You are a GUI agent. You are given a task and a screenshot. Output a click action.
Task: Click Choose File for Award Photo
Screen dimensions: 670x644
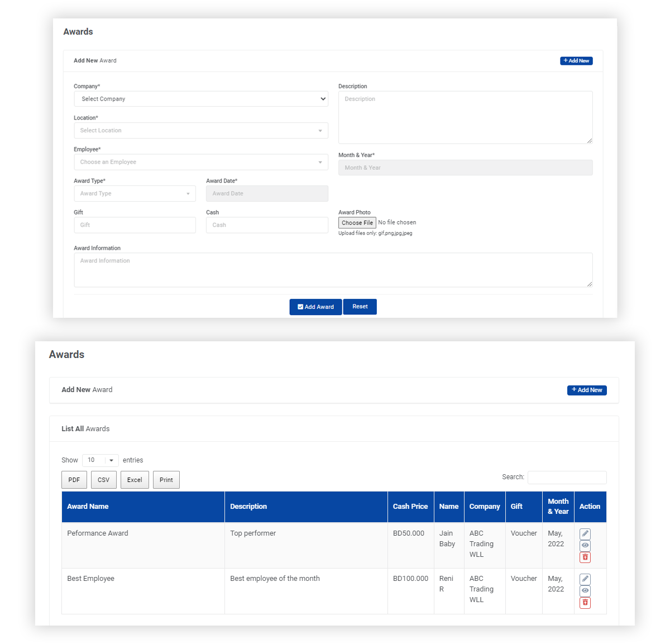pyautogui.click(x=357, y=223)
